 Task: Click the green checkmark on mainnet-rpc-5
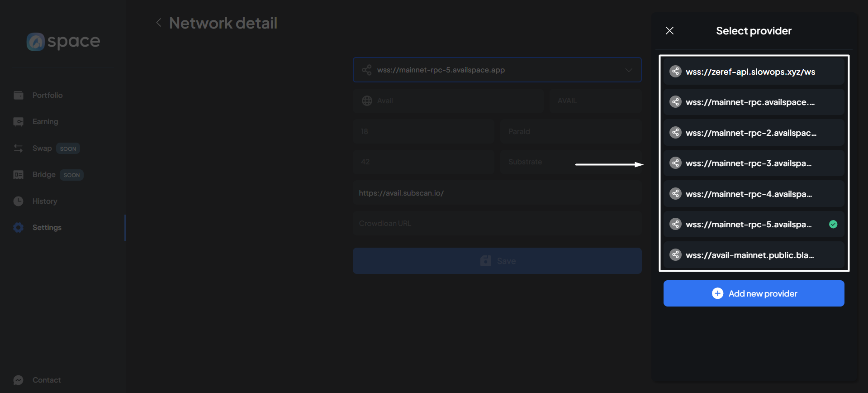[833, 225]
